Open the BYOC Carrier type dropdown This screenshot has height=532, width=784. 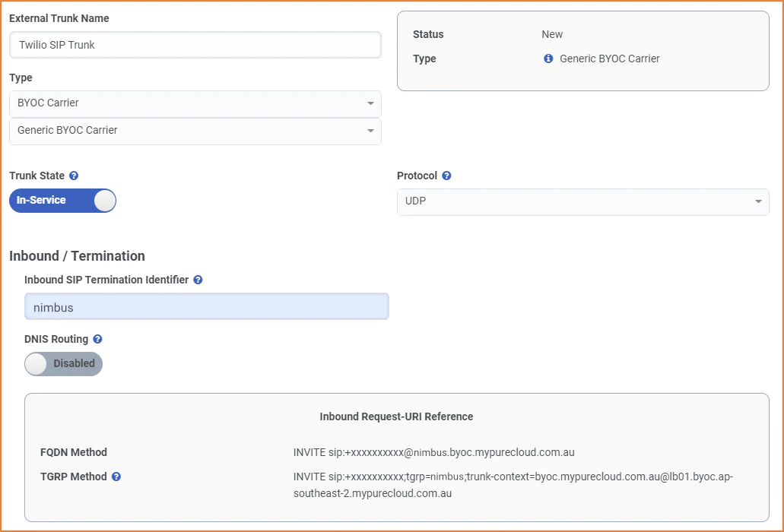point(195,103)
